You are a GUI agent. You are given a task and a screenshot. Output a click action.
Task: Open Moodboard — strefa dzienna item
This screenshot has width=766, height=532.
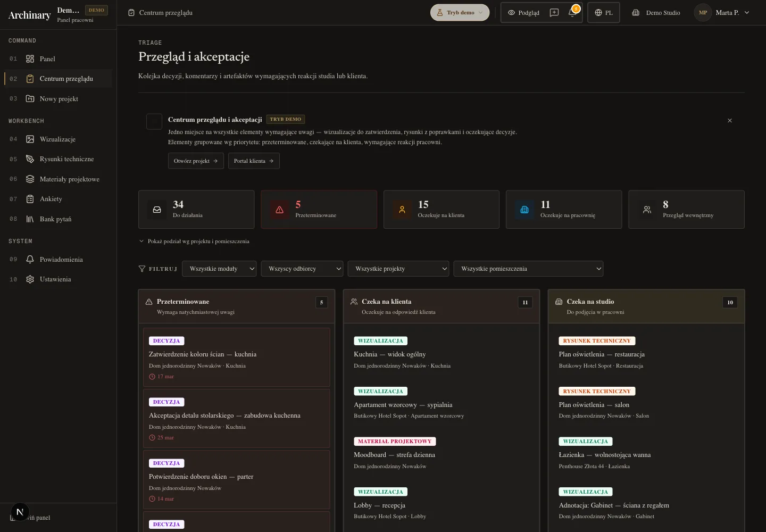(442, 453)
